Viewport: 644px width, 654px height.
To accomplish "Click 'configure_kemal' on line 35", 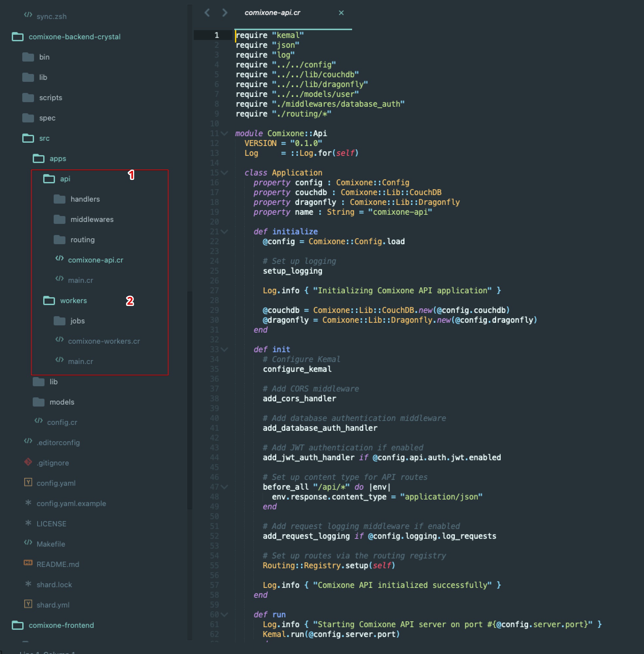I will (297, 369).
